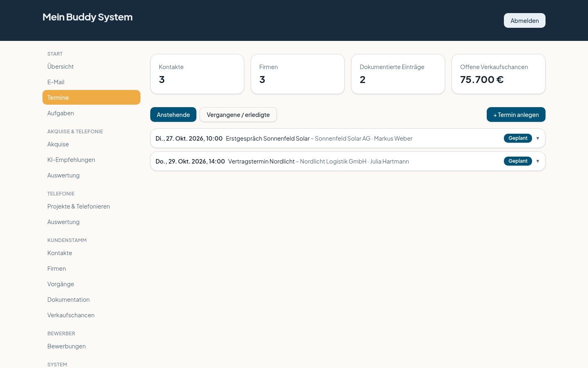The height and width of the screenshot is (368, 588).
Task: Click the Offene Verkaufschancen card
Action: click(x=499, y=74)
